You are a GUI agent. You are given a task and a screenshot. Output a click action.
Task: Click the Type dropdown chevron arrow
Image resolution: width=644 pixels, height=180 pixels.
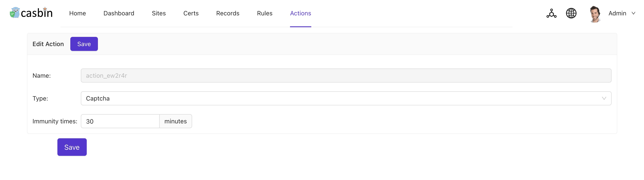pyautogui.click(x=604, y=98)
